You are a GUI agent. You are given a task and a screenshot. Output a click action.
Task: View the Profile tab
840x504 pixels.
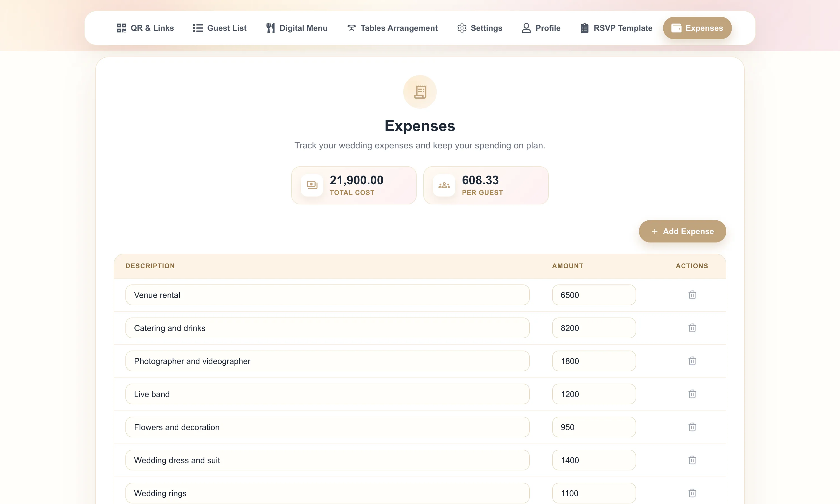pos(541,28)
